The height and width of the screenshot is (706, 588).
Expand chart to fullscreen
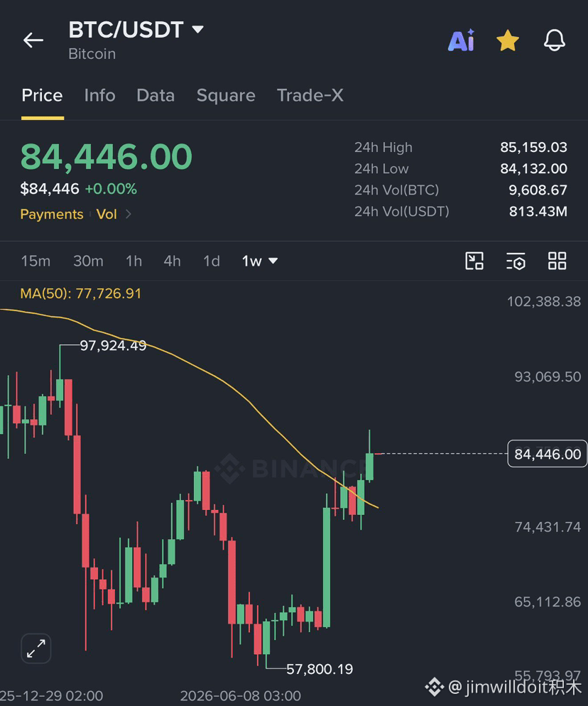pyautogui.click(x=36, y=648)
